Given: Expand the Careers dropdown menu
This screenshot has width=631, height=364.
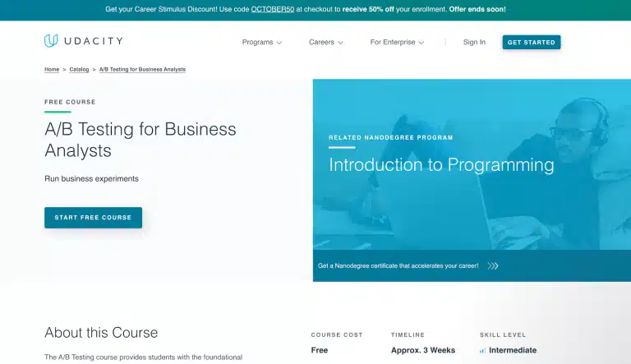Looking at the screenshot, I should click(x=325, y=42).
